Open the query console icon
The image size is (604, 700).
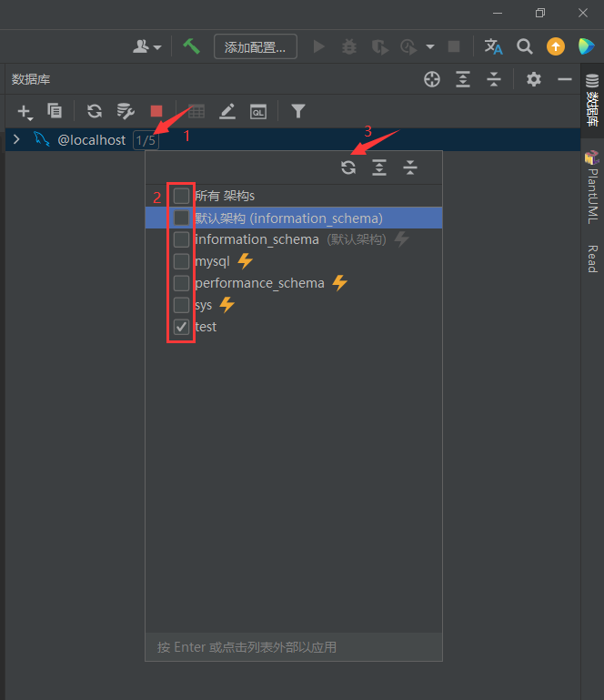[x=258, y=111]
